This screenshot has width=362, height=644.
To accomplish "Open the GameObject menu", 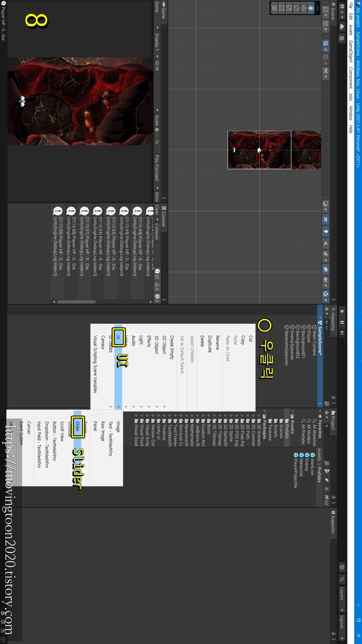I will (x=351, y=51).
